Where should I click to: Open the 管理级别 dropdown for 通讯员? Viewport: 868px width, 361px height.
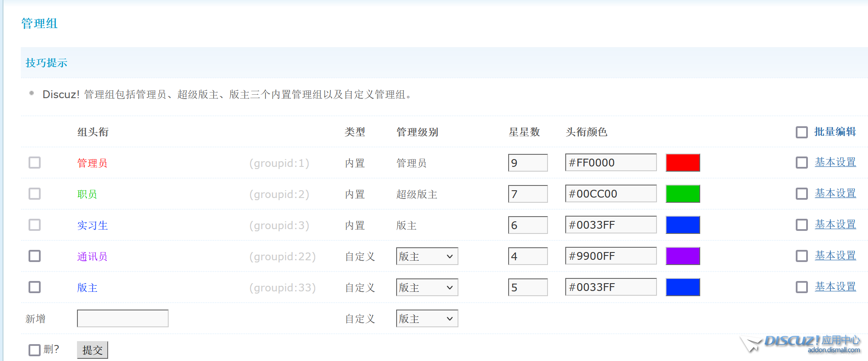(x=426, y=256)
